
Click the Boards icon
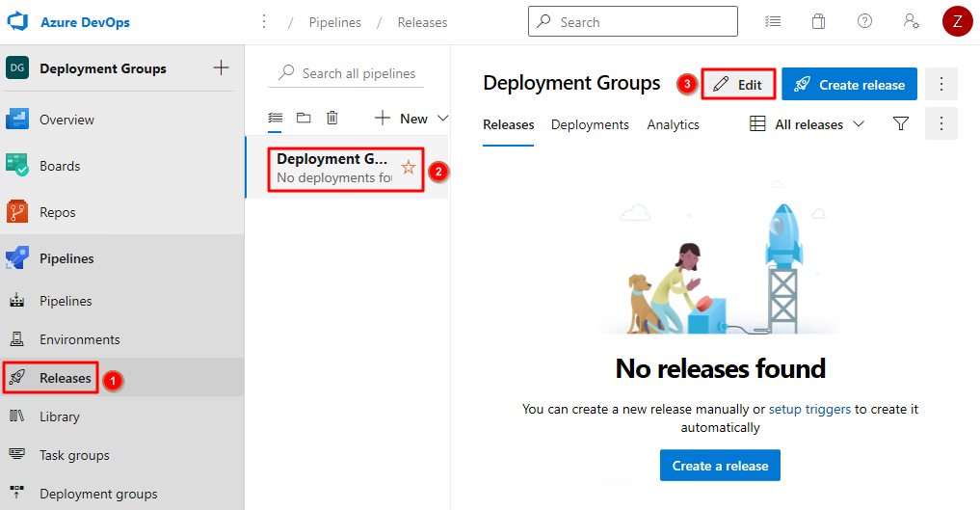[x=17, y=165]
